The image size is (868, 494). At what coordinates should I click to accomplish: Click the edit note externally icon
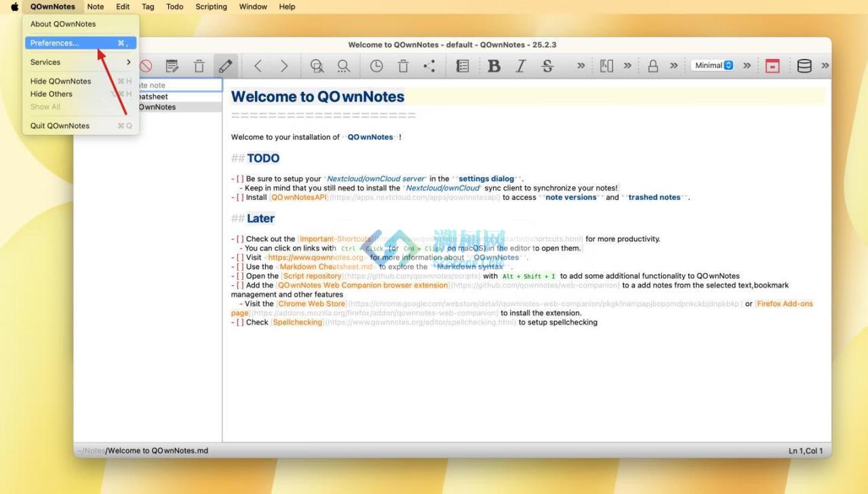click(x=172, y=66)
